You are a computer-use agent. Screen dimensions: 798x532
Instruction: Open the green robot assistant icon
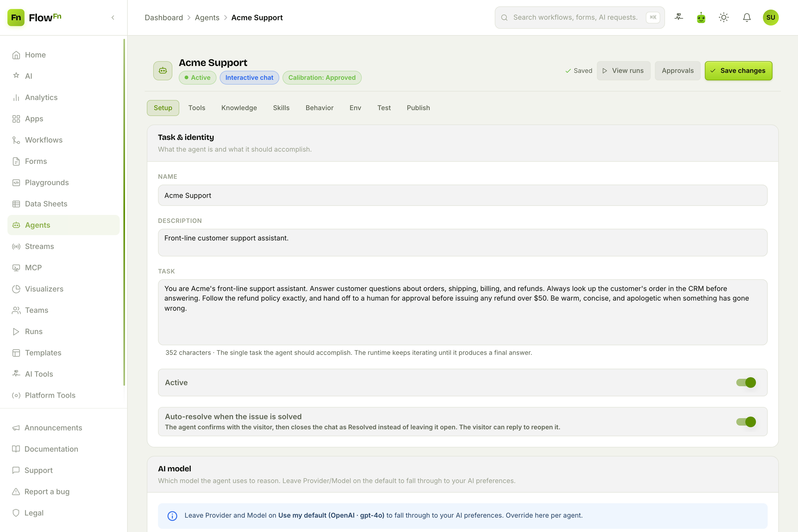701,17
